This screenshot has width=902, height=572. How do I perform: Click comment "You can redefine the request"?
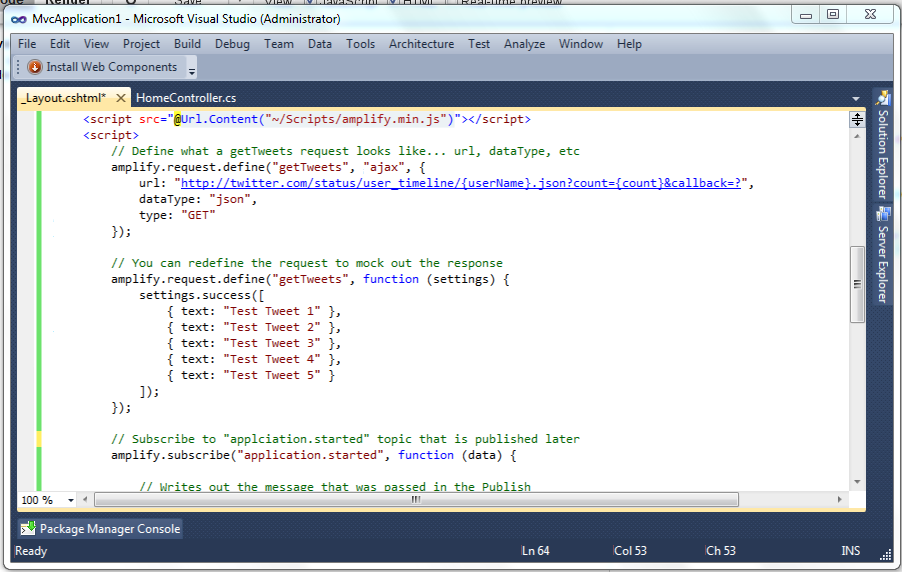(x=307, y=263)
